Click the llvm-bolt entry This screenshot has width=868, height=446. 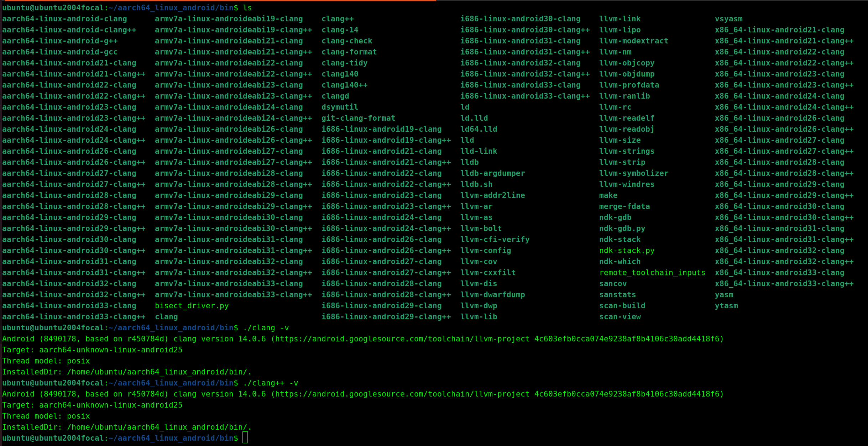click(x=481, y=229)
